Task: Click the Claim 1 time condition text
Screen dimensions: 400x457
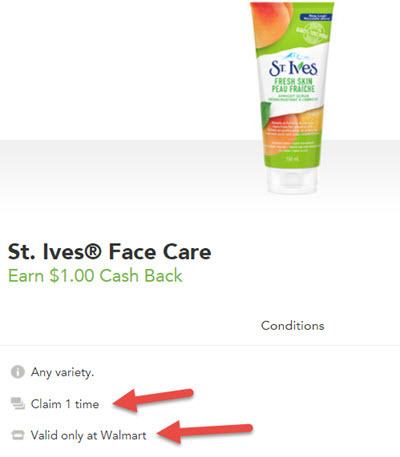Action: 65,404
